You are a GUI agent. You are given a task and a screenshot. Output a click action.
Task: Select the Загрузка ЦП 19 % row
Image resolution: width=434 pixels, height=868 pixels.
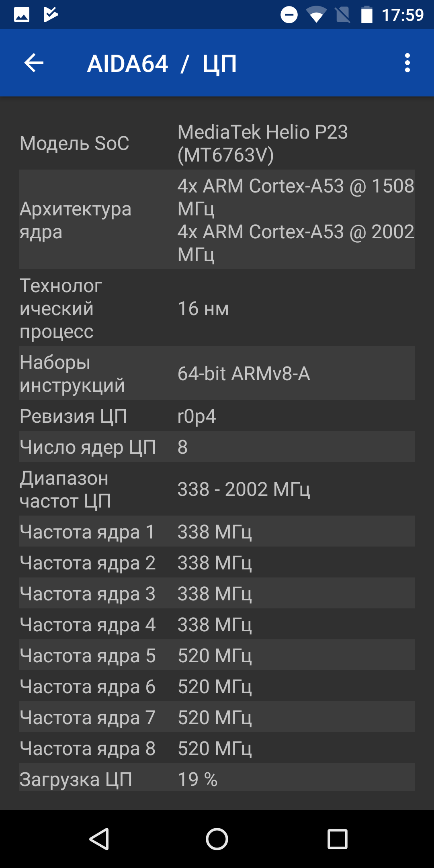217,779
